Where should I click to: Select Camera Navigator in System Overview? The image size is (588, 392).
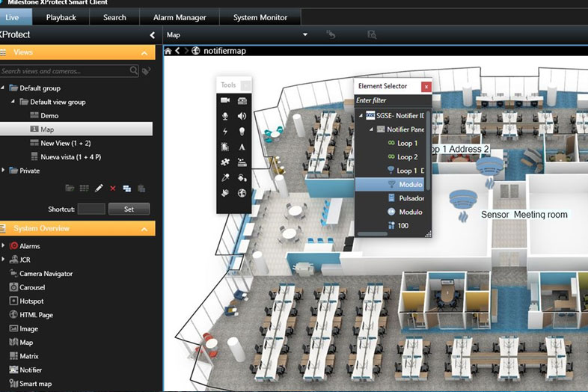click(46, 274)
